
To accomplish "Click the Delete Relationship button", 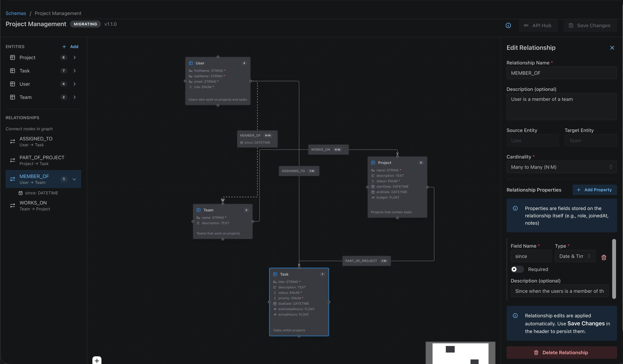I will tap(561, 352).
